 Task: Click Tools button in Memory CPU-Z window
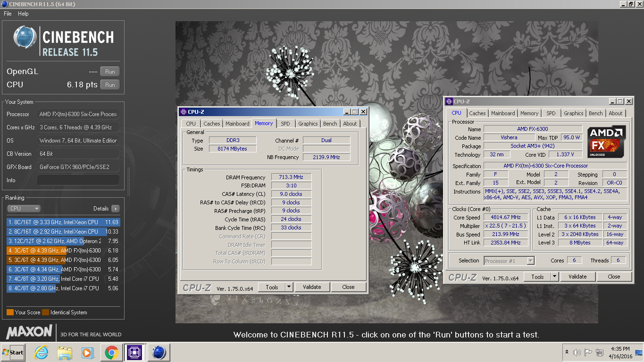tap(272, 287)
